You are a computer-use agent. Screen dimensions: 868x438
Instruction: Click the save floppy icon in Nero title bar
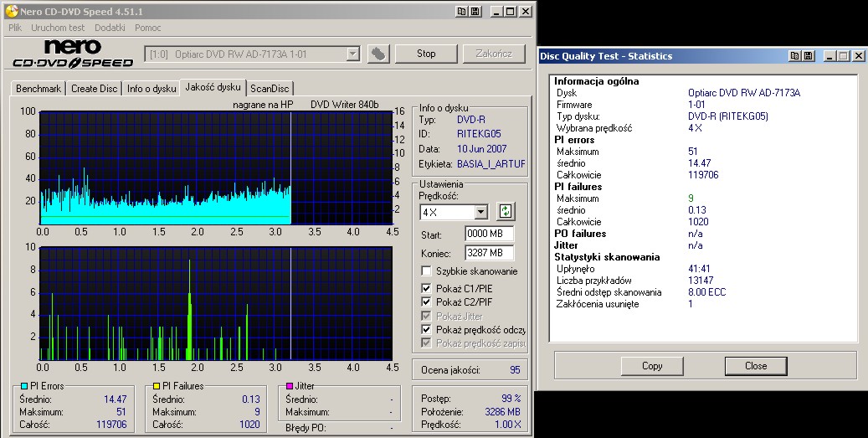tap(475, 11)
